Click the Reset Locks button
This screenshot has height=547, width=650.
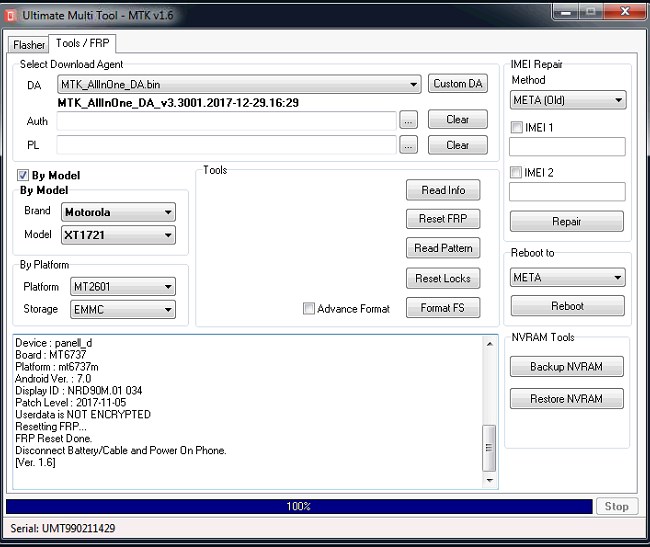point(443,278)
